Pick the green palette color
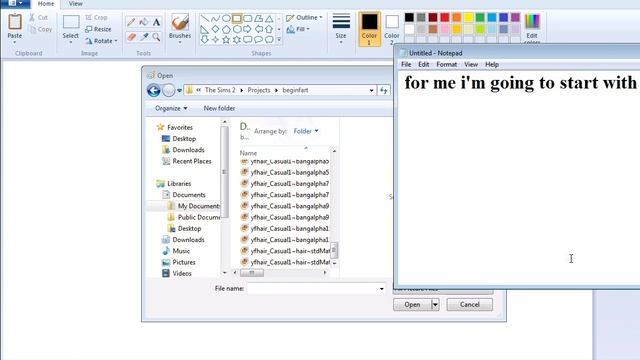Screen dimensions: 640x360 point(480,17)
